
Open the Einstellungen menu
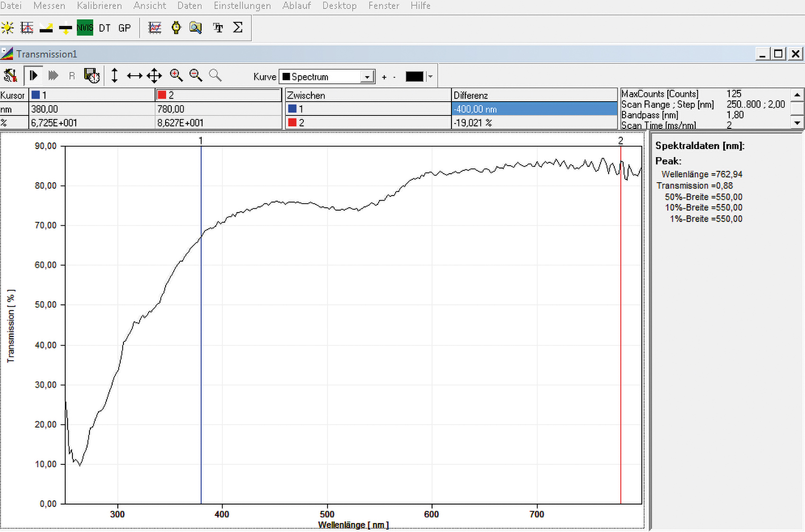click(x=242, y=6)
